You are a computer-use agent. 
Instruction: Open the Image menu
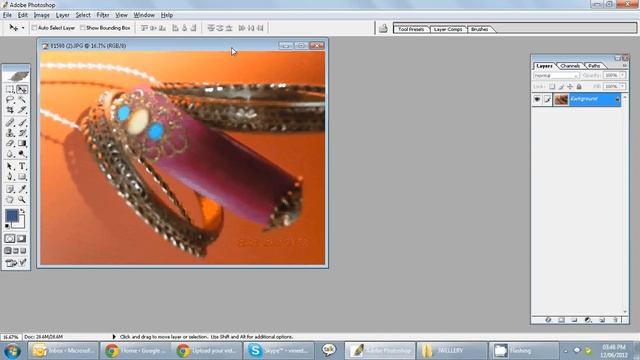41,15
